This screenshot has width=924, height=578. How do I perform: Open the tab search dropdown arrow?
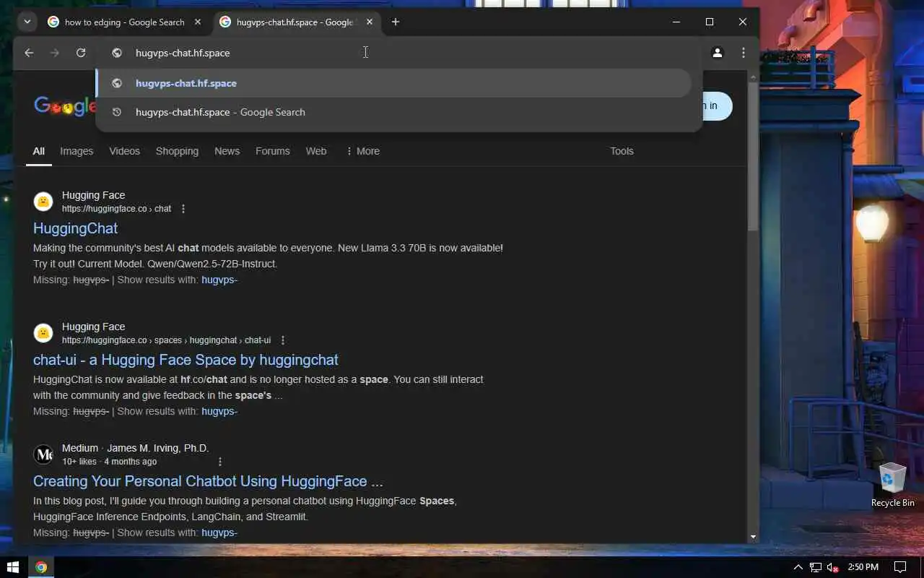(27, 22)
